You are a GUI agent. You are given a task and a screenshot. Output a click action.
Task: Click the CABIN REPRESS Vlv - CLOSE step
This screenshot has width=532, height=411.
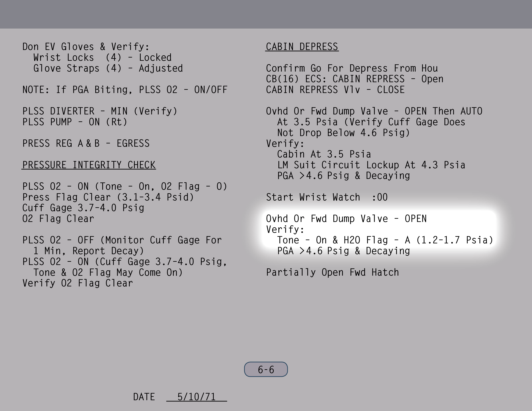pos(335,90)
